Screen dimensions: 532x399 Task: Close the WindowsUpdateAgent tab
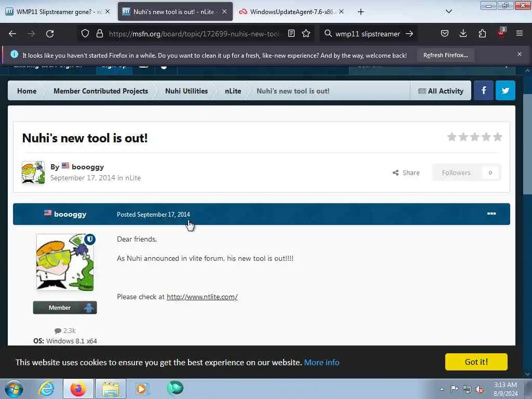(341, 11)
